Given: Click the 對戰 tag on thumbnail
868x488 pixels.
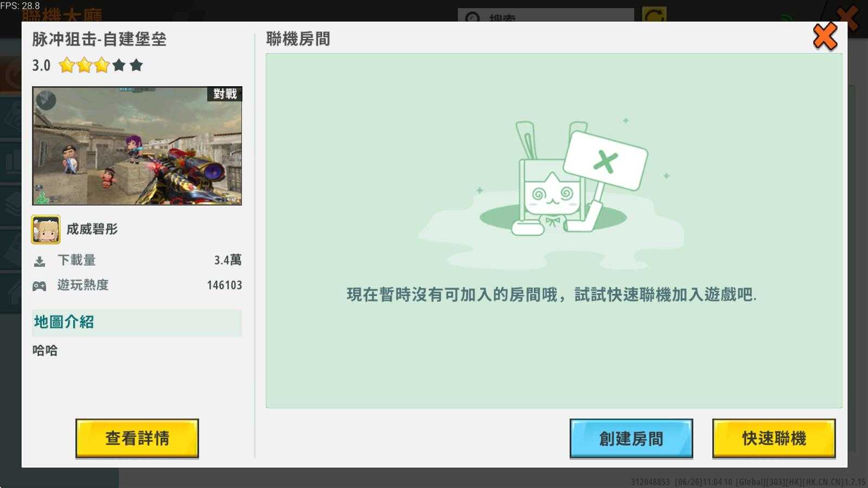Looking at the screenshot, I should [225, 94].
